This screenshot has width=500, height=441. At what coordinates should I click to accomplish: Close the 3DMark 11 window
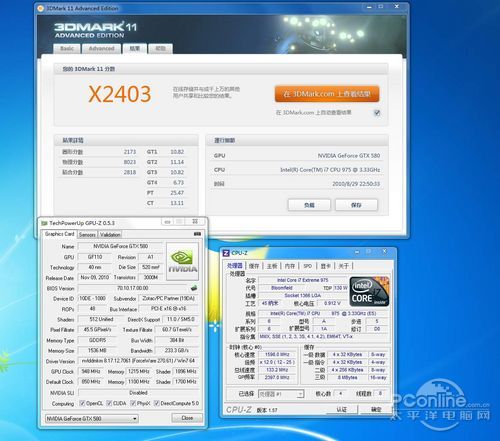pyautogui.click(x=397, y=7)
